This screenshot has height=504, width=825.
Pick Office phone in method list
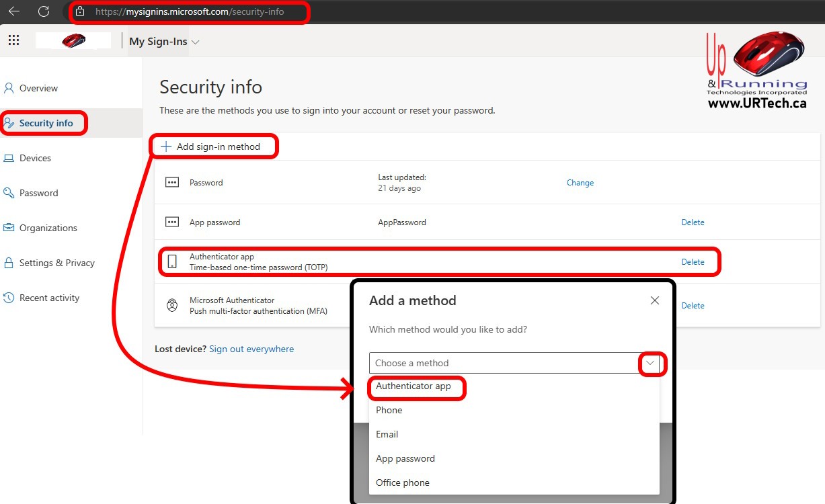402,482
